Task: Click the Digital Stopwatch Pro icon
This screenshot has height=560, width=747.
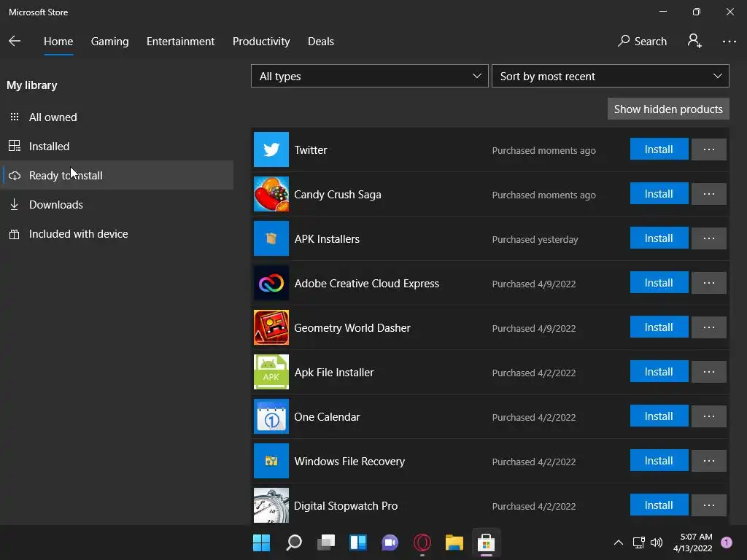Action: pos(271,505)
